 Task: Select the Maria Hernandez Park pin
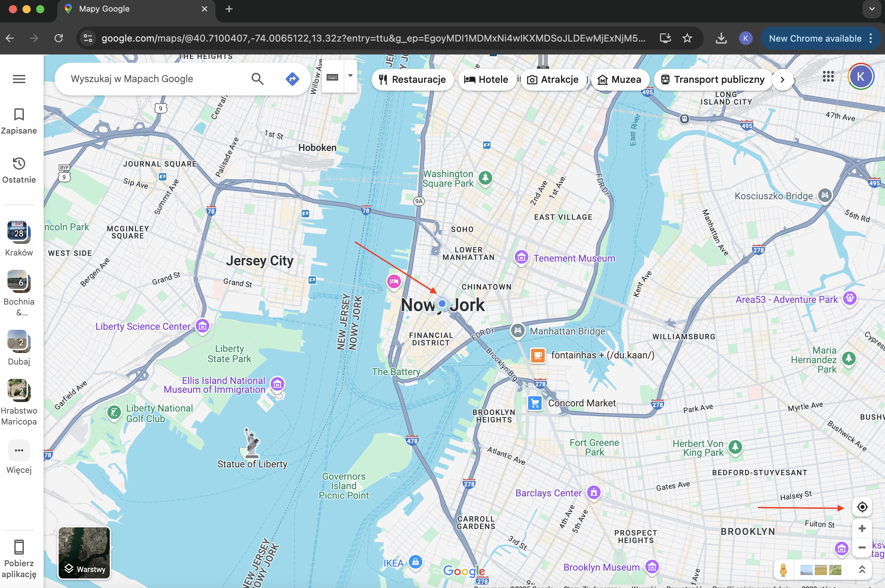pos(849,359)
